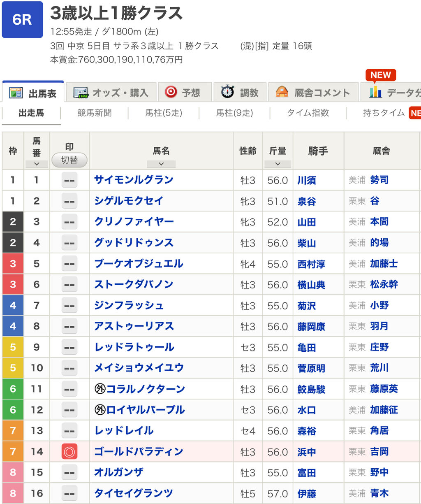Open the 調教 tab
This screenshot has height=504, width=421.
click(240, 92)
